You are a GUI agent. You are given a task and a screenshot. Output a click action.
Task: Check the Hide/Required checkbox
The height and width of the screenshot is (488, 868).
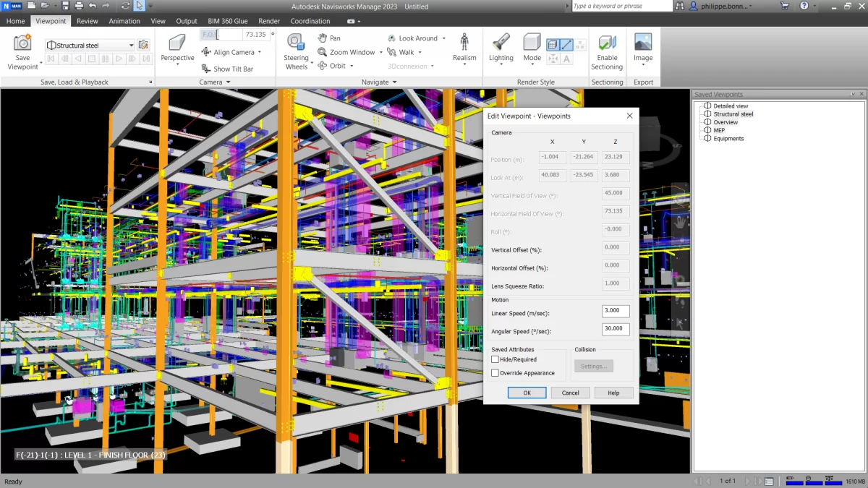(495, 359)
